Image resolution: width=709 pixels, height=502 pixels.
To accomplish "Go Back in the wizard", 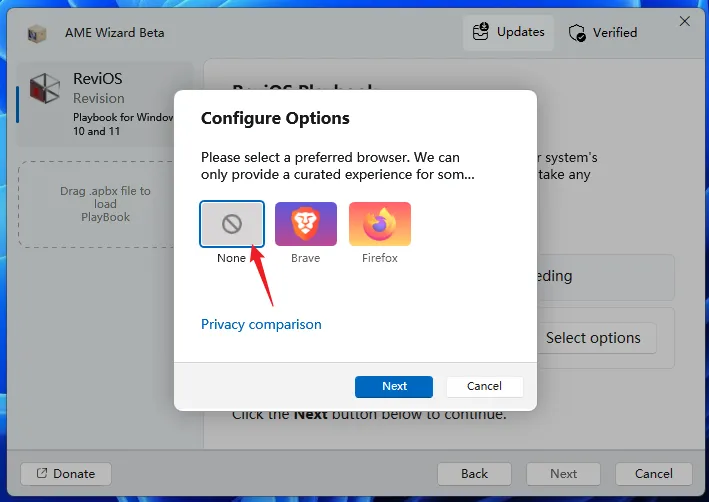I will (x=474, y=474).
